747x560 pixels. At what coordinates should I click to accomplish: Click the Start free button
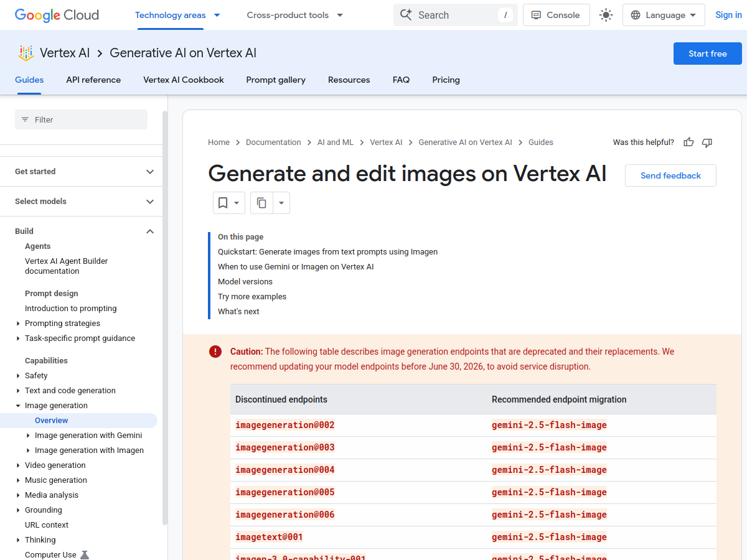click(707, 54)
